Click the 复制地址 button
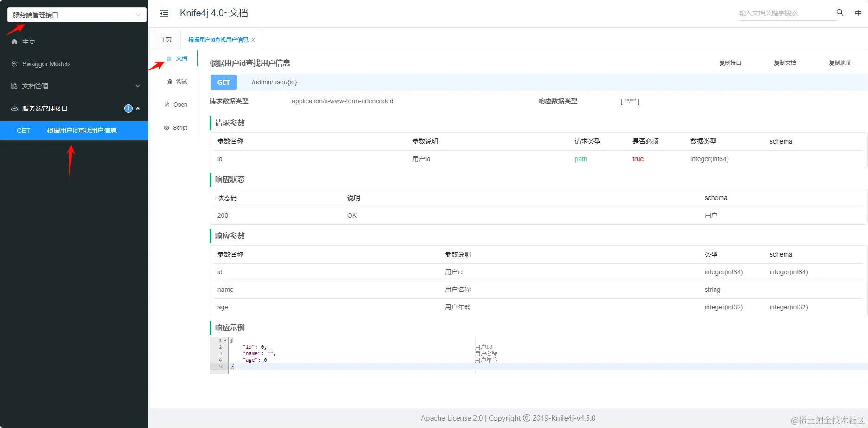Image resolution: width=868 pixels, height=428 pixels. (840, 63)
